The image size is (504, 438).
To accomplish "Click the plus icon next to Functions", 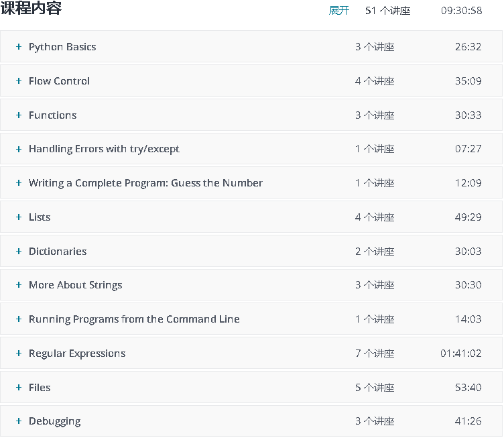I will [19, 115].
